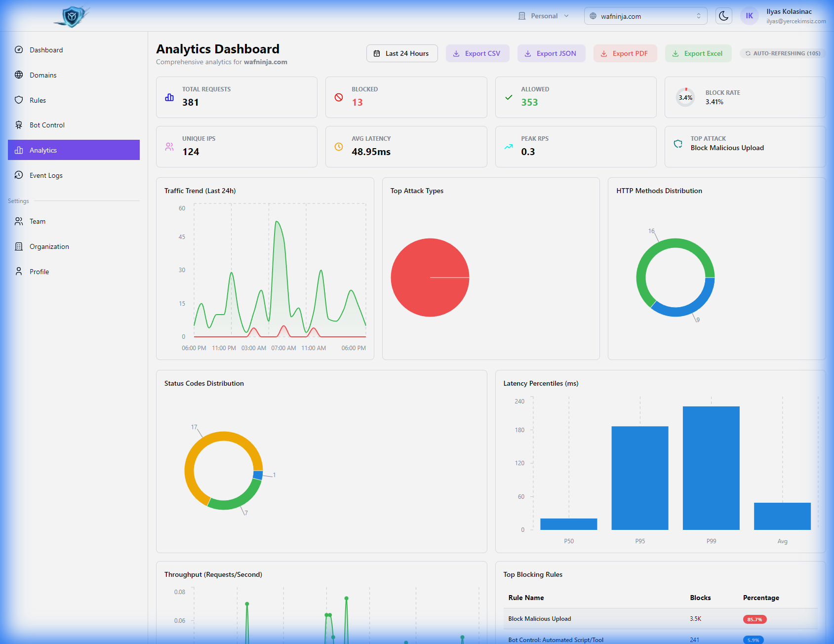Export analytics as CSV
The height and width of the screenshot is (644, 834).
click(x=477, y=53)
